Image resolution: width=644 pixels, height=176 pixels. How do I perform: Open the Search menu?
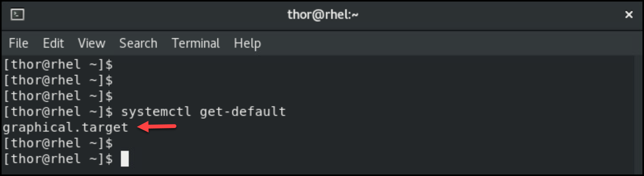tap(138, 43)
